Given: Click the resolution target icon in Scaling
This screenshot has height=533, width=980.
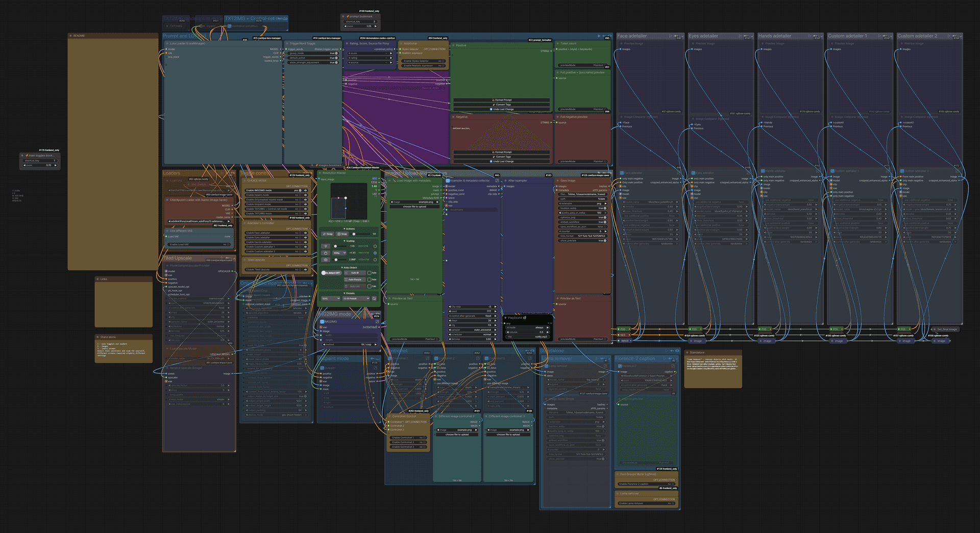Looking at the screenshot, I should click(x=326, y=253).
